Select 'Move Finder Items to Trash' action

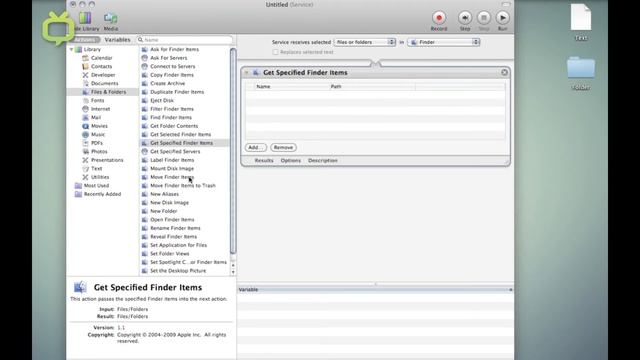pyautogui.click(x=182, y=186)
